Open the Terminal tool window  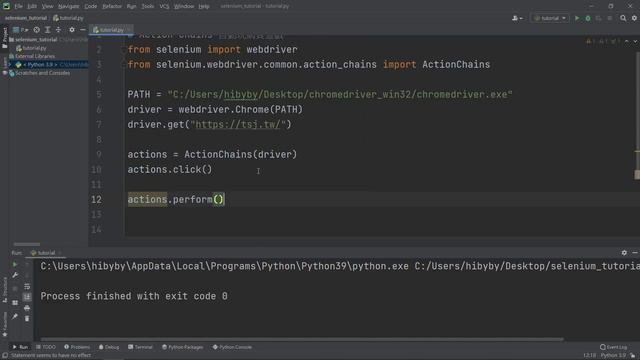[140, 347]
